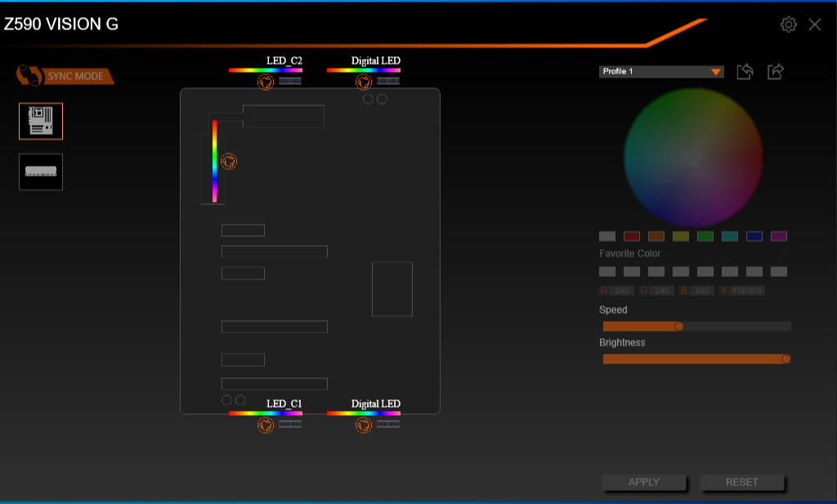Click the hex color code field

(x=747, y=291)
